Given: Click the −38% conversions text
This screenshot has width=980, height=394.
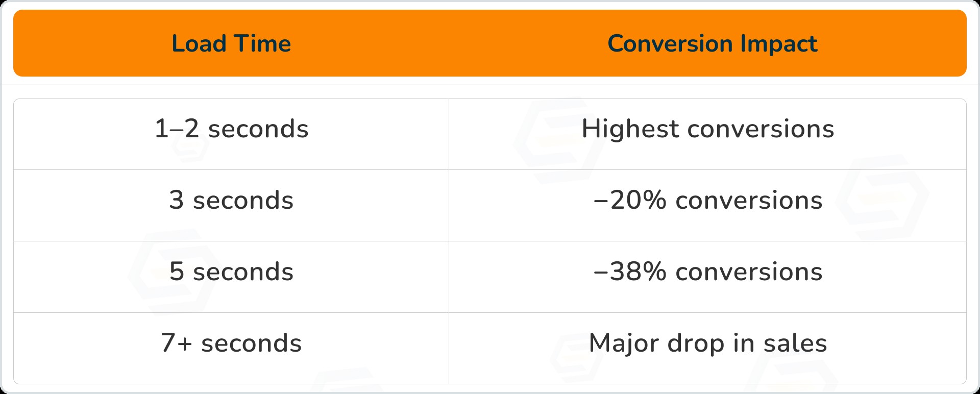Looking at the screenshot, I should tap(707, 272).
